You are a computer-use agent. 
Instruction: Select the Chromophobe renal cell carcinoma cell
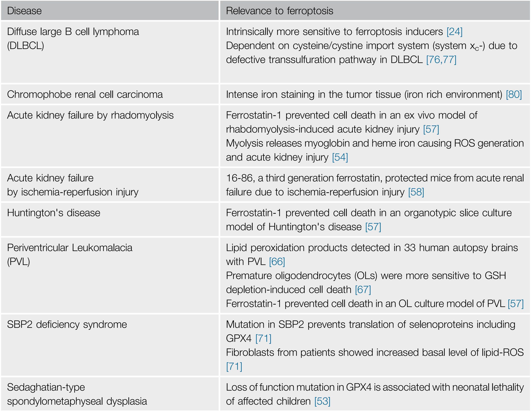tap(85, 94)
